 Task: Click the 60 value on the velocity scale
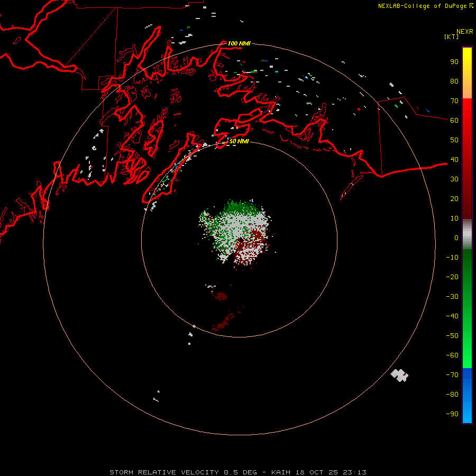[454, 120]
